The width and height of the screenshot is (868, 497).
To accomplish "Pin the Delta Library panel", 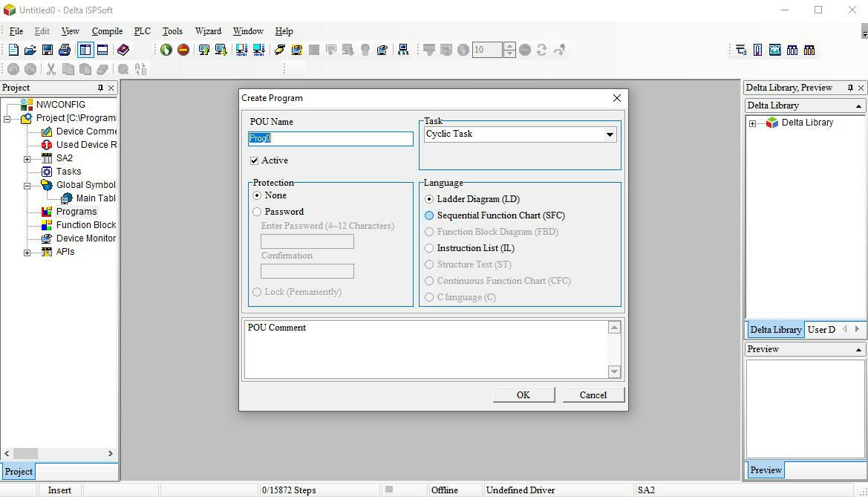I will click(x=850, y=88).
